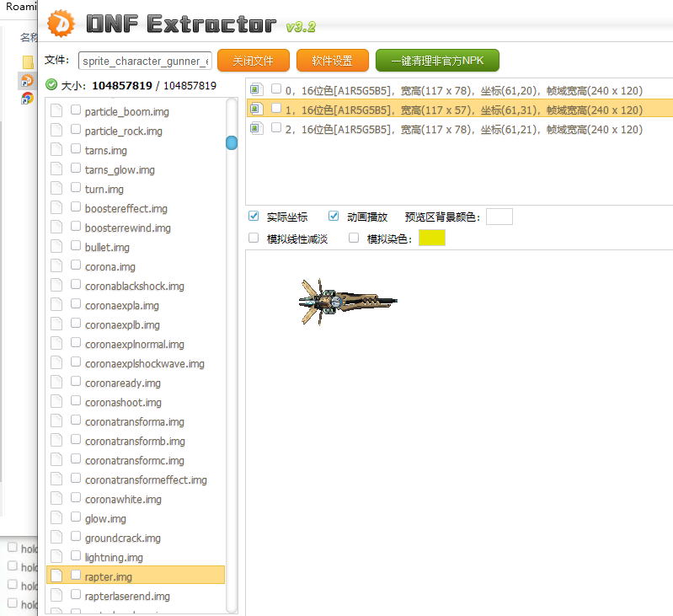Select coronashoot.img in the file list

pos(123,402)
